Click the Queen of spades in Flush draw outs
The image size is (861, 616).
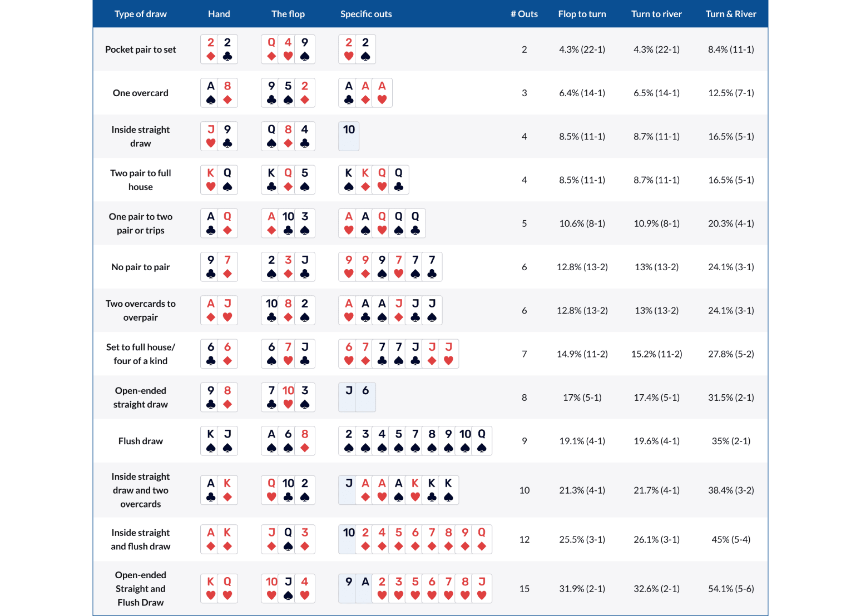(x=482, y=441)
